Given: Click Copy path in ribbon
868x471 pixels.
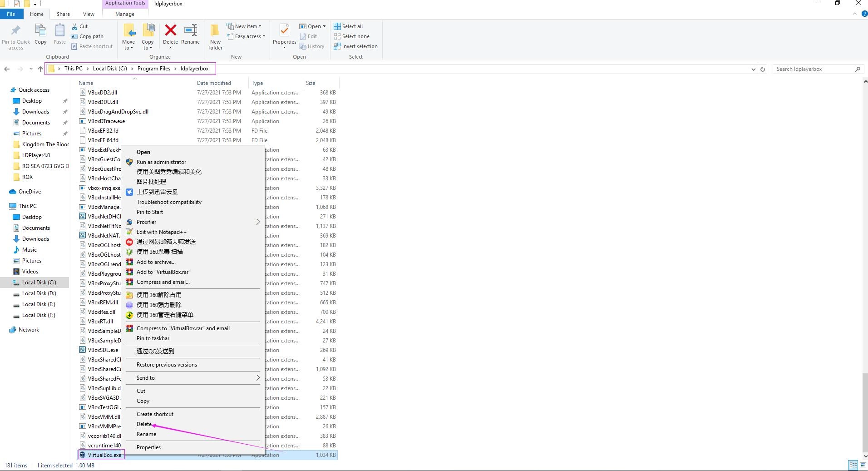Looking at the screenshot, I should click(x=87, y=36).
